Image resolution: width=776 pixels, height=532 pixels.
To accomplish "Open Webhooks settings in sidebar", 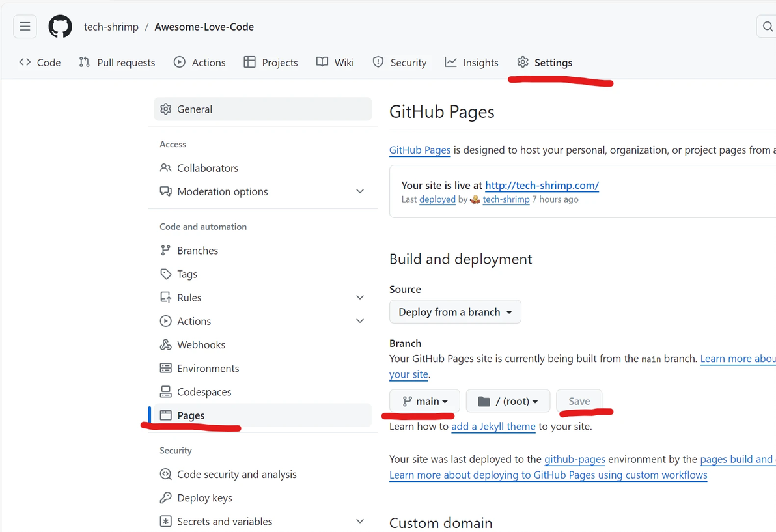I will [201, 344].
